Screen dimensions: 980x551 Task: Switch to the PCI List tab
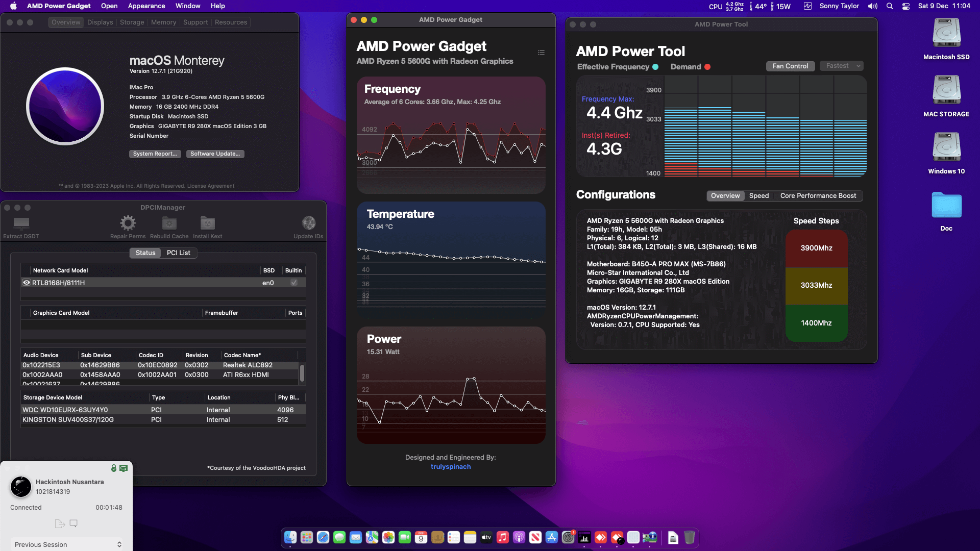coord(178,253)
